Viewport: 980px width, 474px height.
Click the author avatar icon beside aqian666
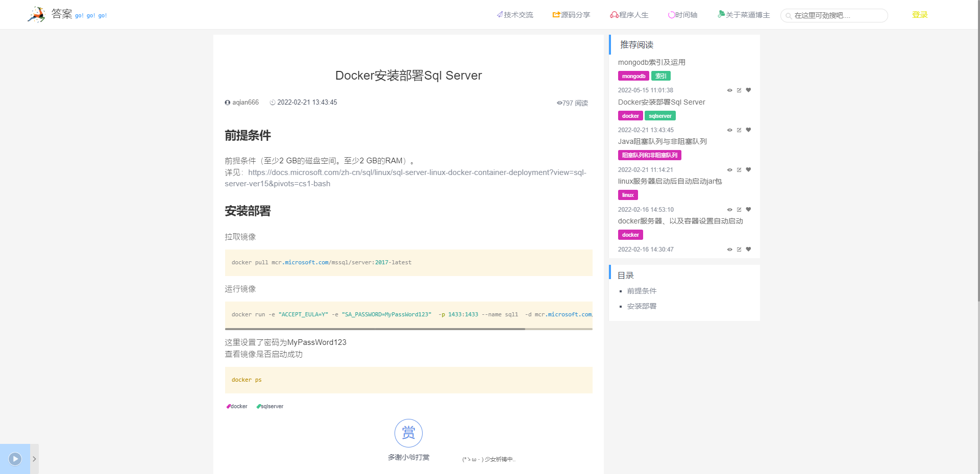point(228,103)
